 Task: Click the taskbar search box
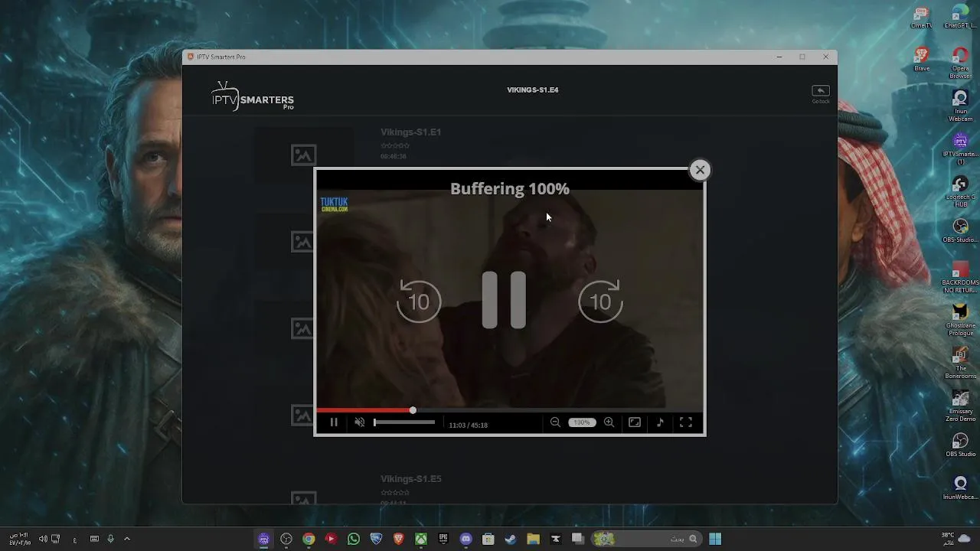(647, 539)
